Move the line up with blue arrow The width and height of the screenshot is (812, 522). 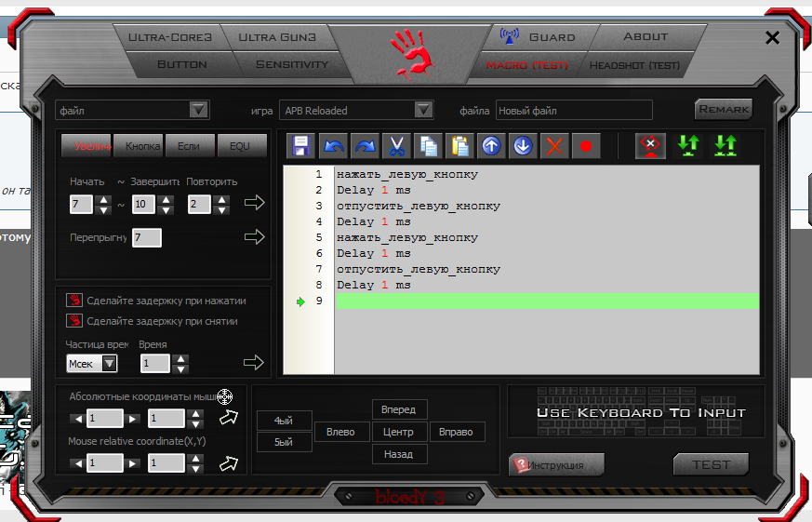point(492,146)
